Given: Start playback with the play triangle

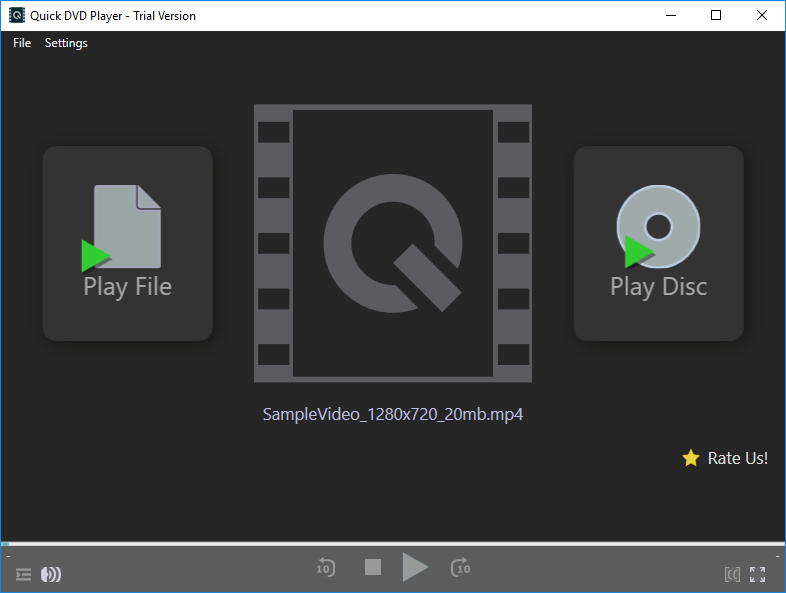Looking at the screenshot, I should click(x=415, y=567).
